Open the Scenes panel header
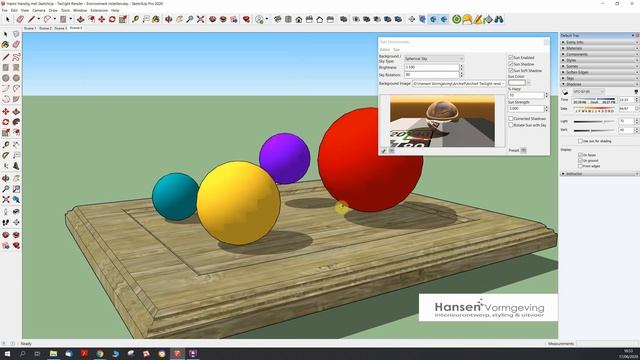Image resolution: width=640 pixels, height=360 pixels. pos(600,66)
